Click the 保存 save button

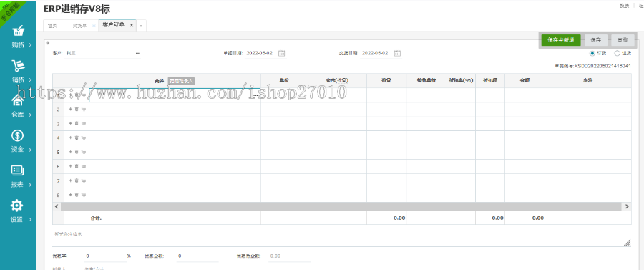[596, 40]
